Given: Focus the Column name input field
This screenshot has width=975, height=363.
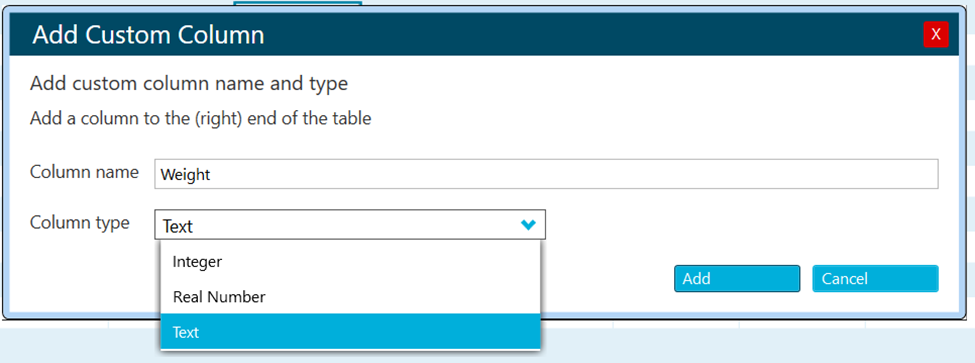Looking at the screenshot, I should 546,175.
